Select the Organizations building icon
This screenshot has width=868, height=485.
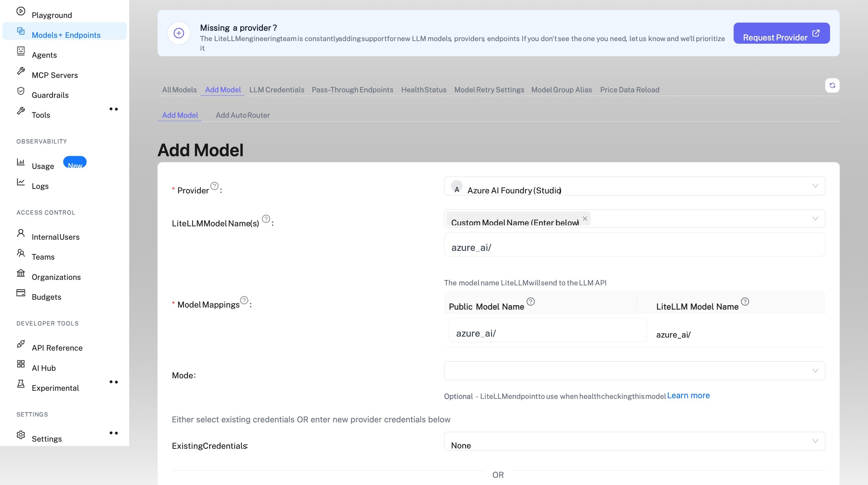(x=21, y=273)
